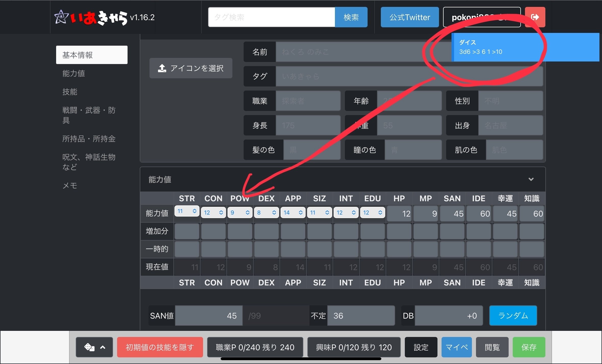Viewport: 602px width, 364px height.
Task: Click the 年齢 input field
Action: click(409, 101)
